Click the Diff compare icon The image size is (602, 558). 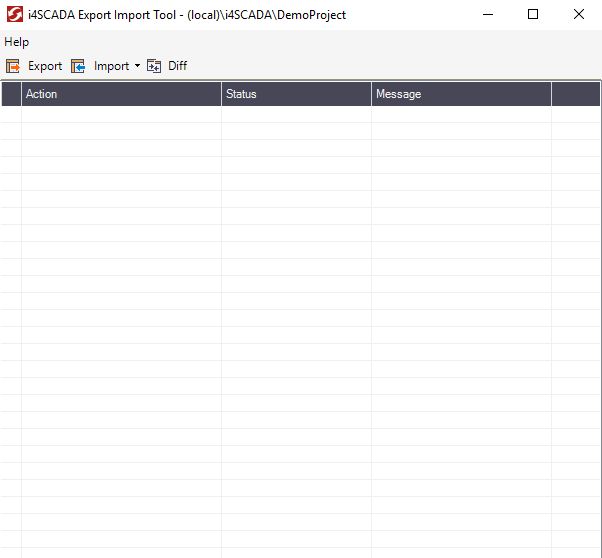tap(154, 66)
